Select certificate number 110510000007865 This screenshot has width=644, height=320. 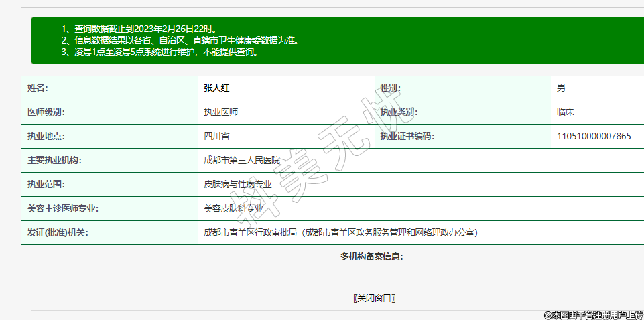[594, 136]
